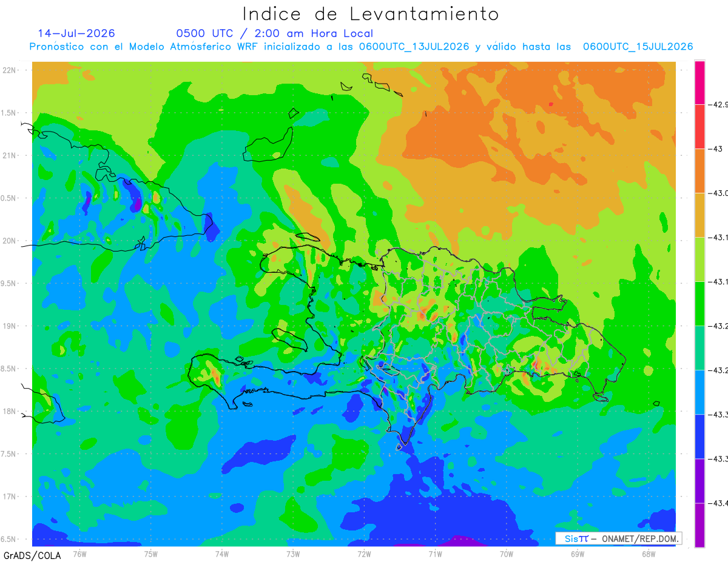Pick the lime green swatch in the color scale
The image size is (728, 562).
(699, 259)
